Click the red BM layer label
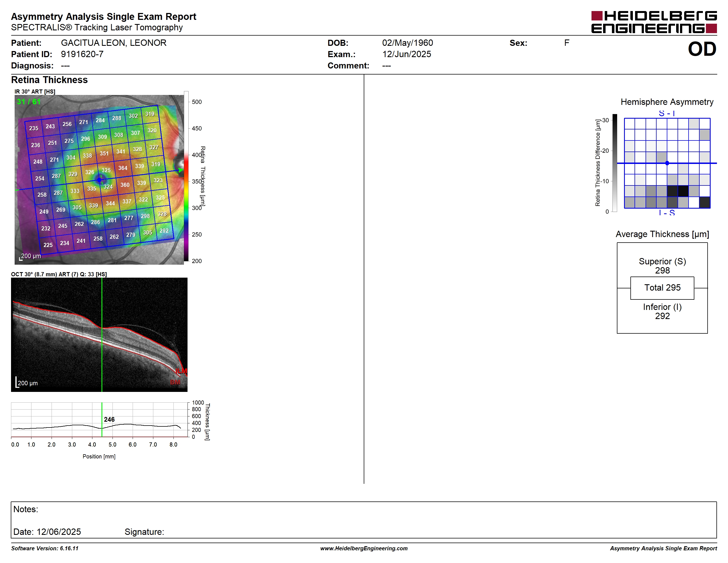The width and height of the screenshot is (728, 563). click(175, 382)
